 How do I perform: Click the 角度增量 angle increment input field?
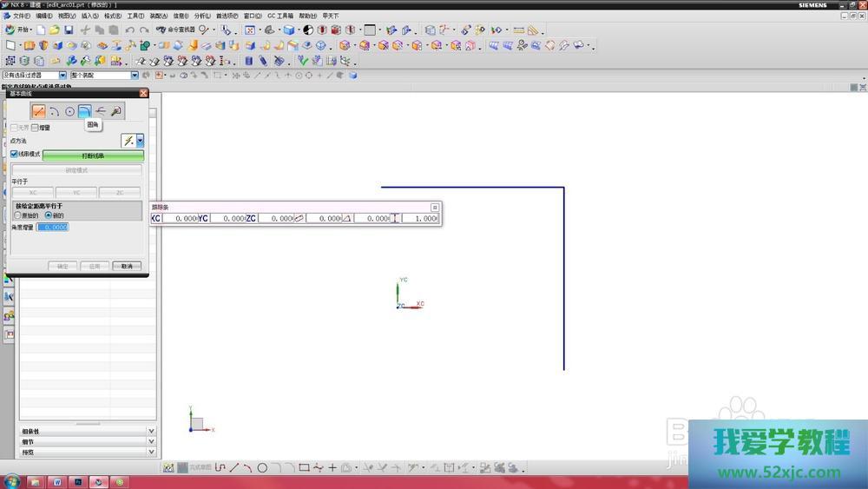point(52,227)
